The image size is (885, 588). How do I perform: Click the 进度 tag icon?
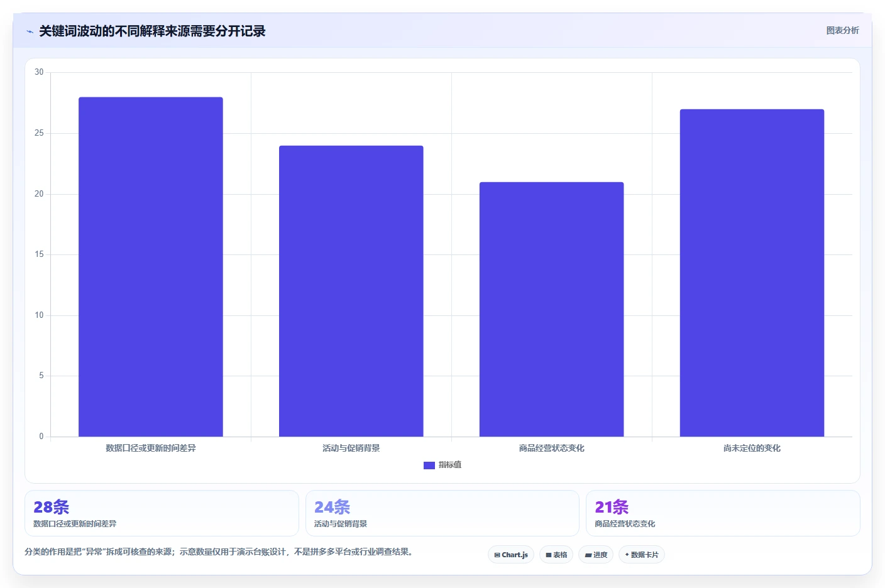click(588, 555)
